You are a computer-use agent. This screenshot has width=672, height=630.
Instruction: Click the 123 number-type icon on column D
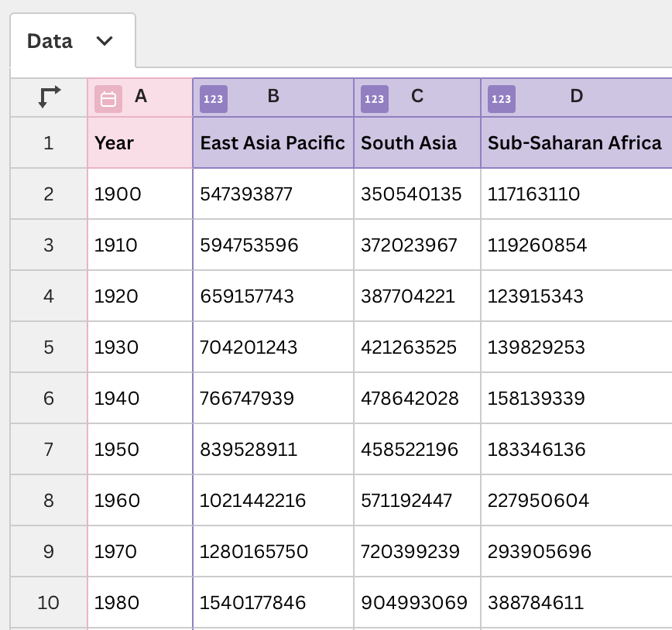[x=500, y=98]
